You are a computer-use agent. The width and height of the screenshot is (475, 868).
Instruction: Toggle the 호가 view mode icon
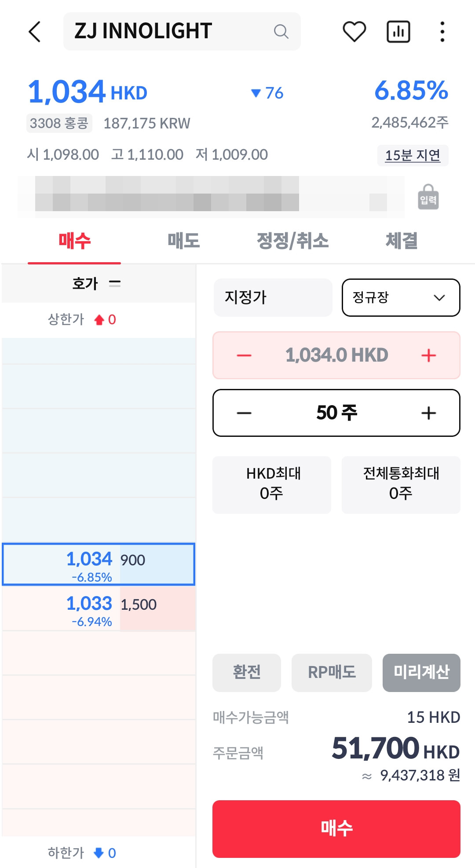[x=115, y=283]
